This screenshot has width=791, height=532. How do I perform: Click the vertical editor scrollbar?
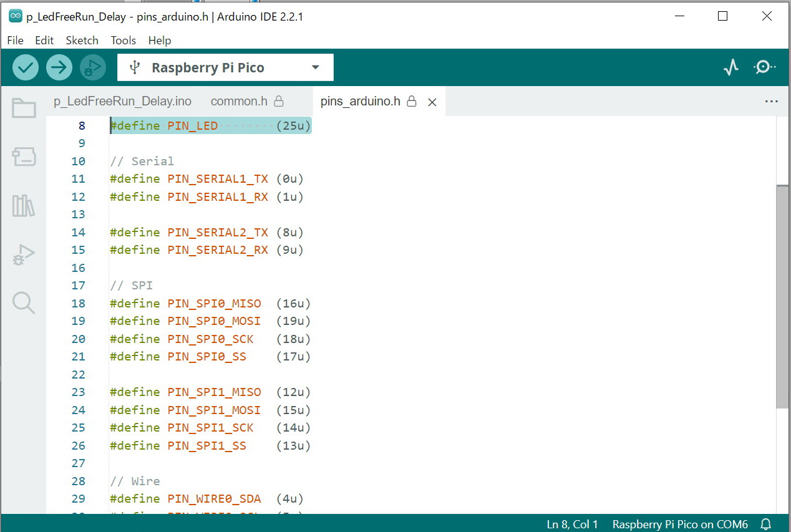(x=782, y=296)
